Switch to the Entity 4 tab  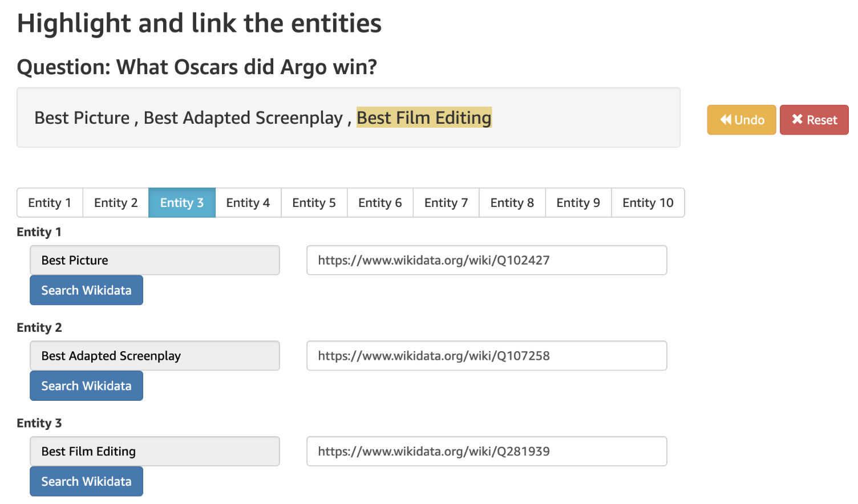248,203
